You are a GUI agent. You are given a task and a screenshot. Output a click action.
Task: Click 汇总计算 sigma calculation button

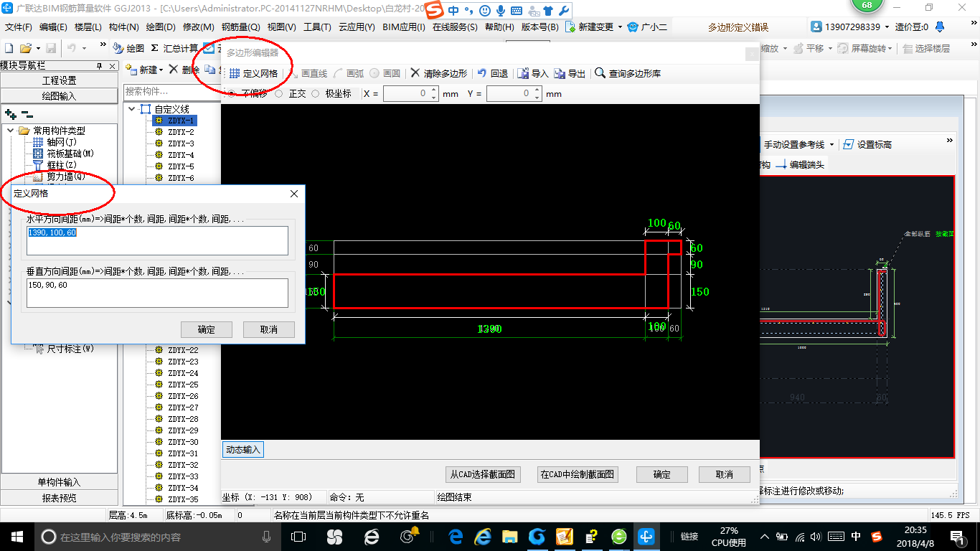174,48
